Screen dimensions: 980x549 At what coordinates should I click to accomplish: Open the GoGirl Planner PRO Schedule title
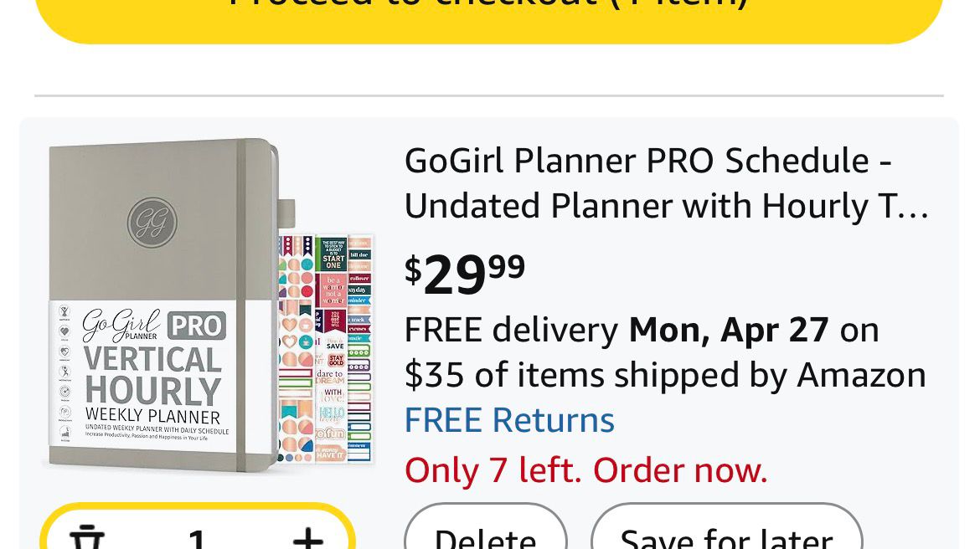tap(647, 160)
